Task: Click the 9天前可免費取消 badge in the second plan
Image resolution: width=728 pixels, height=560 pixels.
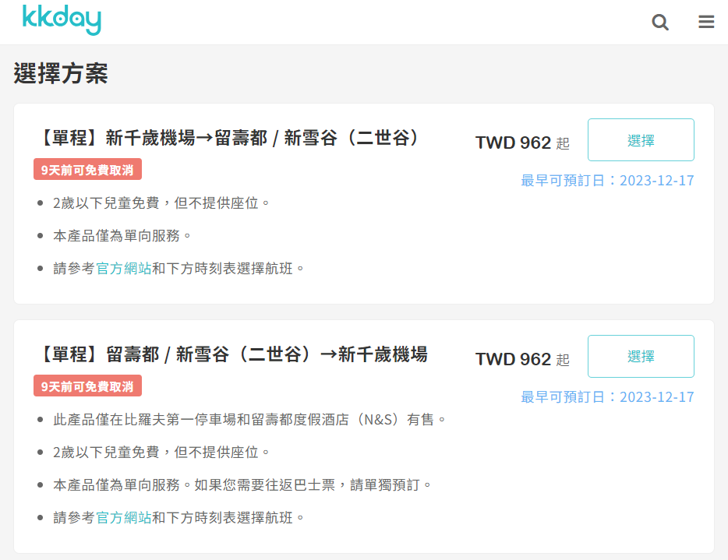Action: point(87,386)
